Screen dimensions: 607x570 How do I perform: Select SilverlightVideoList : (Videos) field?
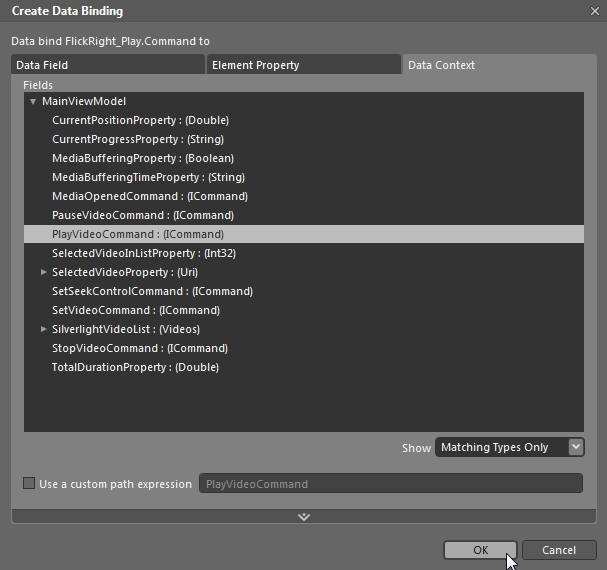pos(126,329)
